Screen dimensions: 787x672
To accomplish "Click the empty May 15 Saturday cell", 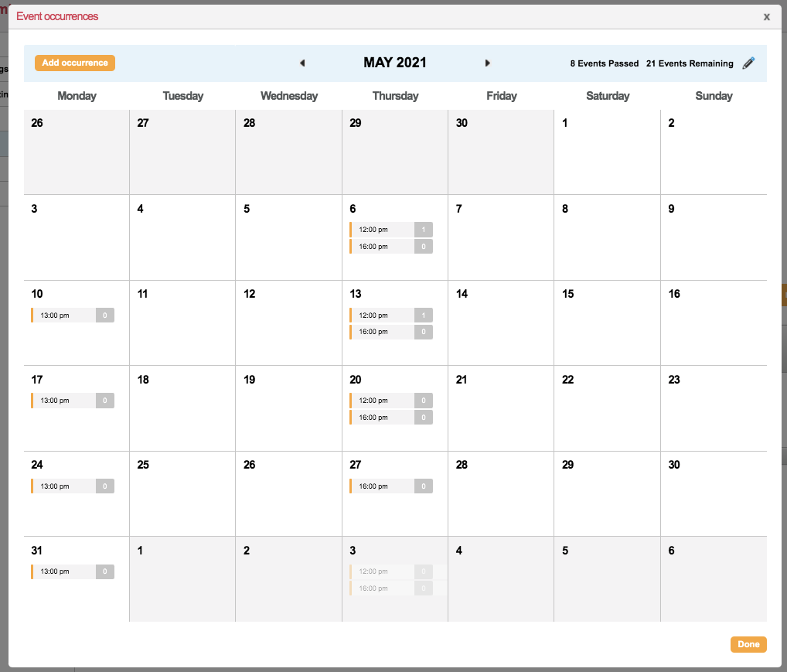I will 607,331.
